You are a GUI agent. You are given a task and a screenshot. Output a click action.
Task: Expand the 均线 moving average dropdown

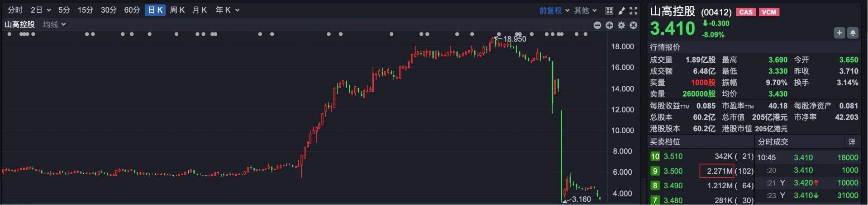pos(54,24)
